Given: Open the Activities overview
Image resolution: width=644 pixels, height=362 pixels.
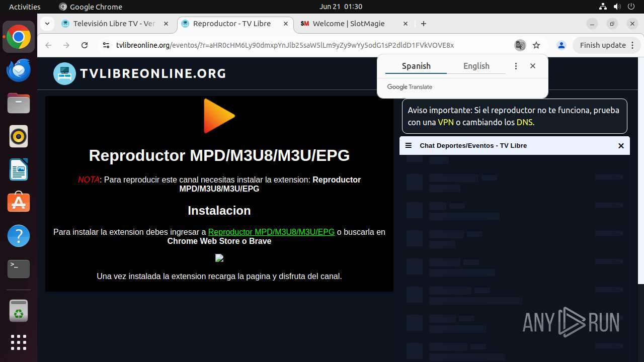Looking at the screenshot, I should (x=25, y=7).
